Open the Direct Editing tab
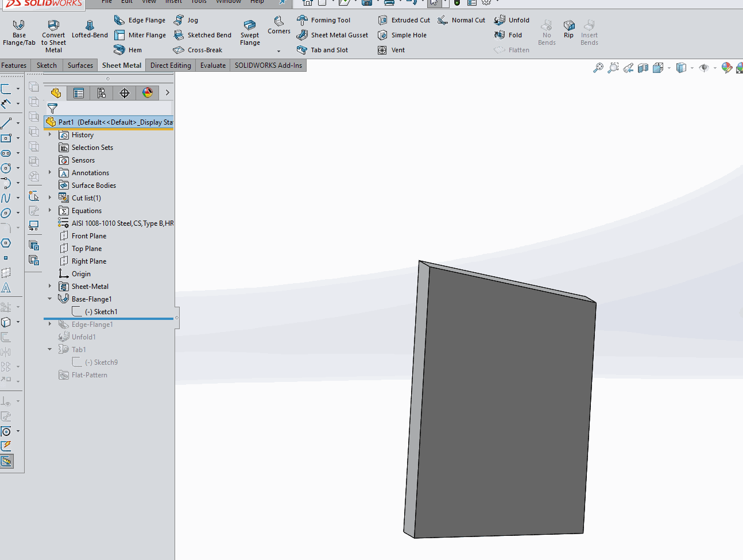743x560 pixels. pos(171,65)
